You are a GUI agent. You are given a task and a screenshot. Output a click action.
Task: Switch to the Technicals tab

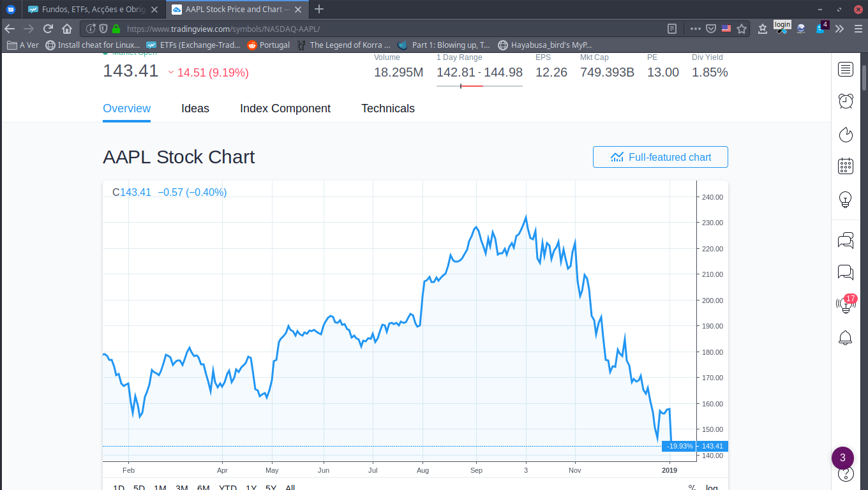388,108
